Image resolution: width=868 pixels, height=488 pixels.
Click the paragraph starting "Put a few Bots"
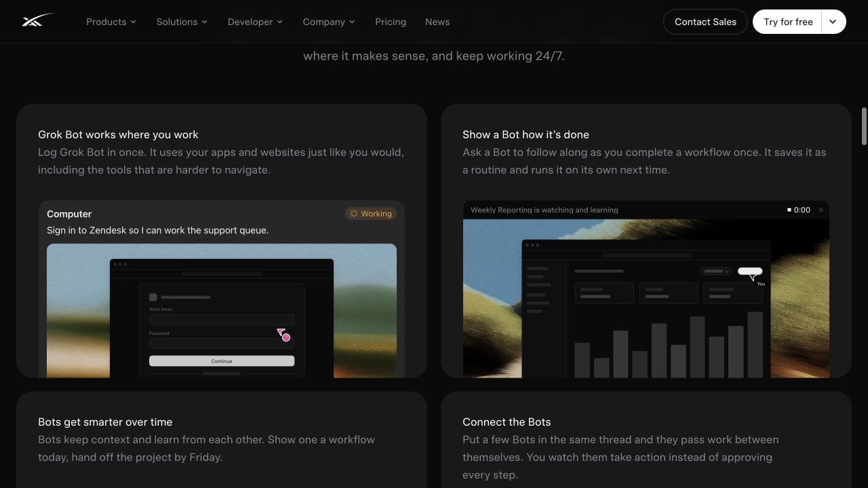(x=620, y=457)
